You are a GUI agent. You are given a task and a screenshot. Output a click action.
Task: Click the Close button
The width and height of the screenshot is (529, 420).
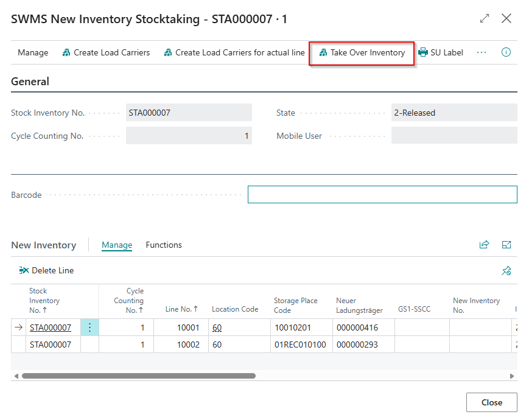[x=491, y=402]
